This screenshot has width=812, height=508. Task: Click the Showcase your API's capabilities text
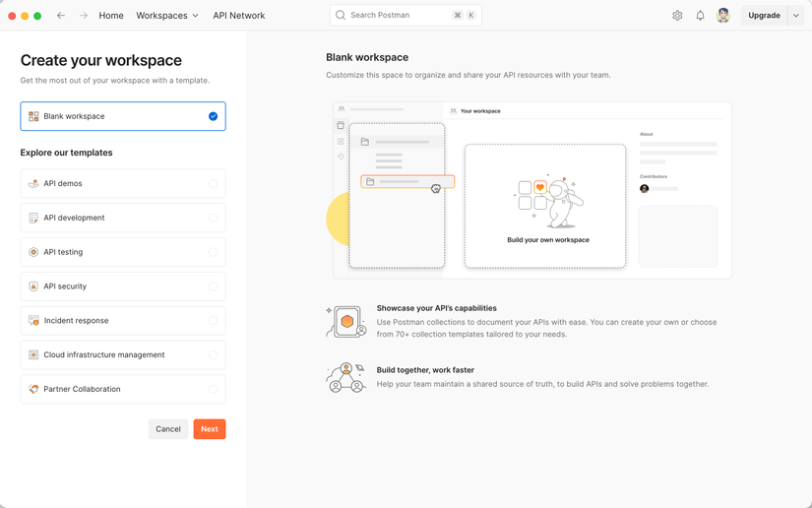point(437,308)
